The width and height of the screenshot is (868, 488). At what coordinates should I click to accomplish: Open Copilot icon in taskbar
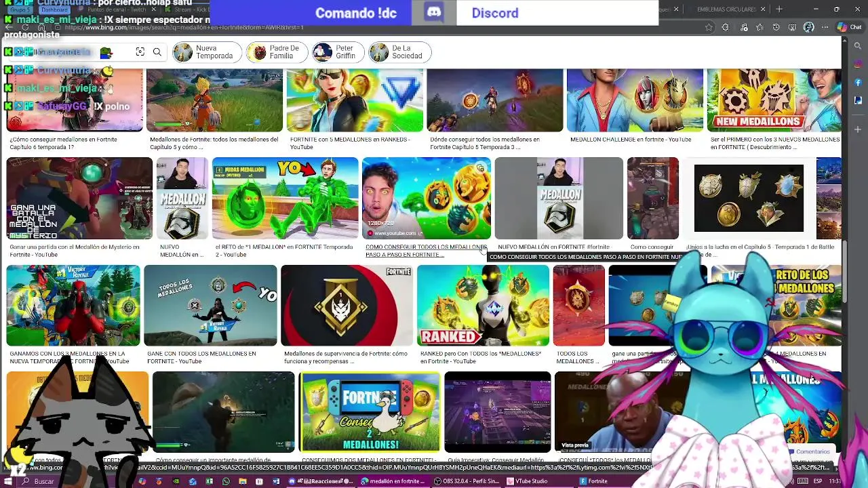pos(142,481)
